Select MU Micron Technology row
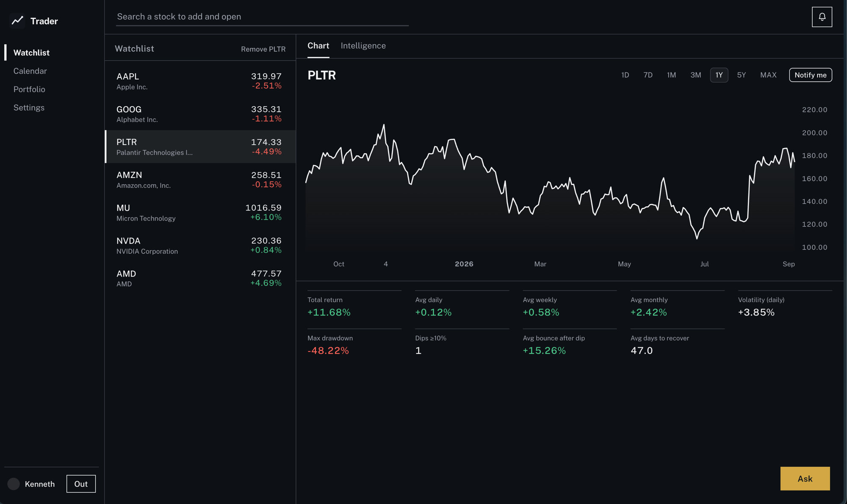 [200, 212]
